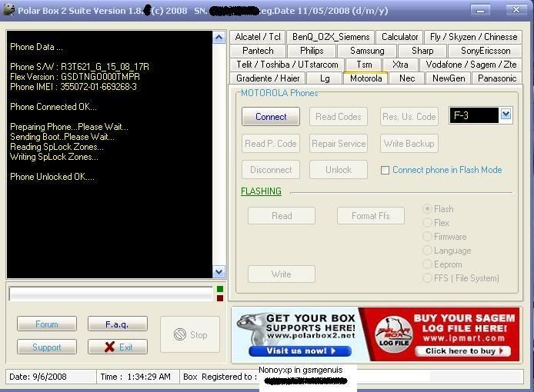This screenshot has height=392, width=534.
Task: Minimize the Polar Box window
Action: click(x=481, y=10)
